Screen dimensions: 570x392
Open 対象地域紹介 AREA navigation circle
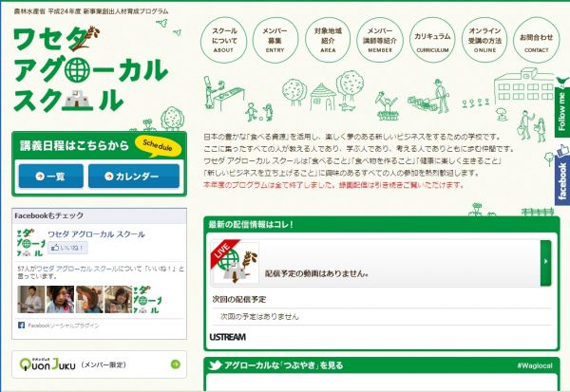328,40
